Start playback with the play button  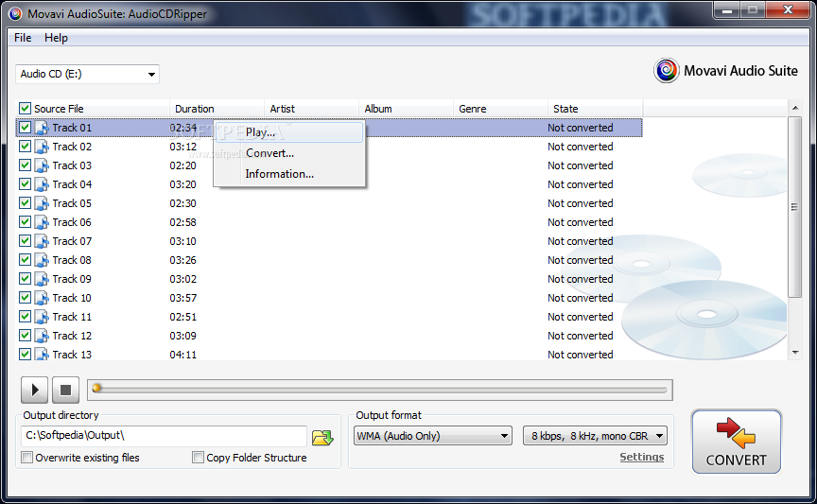point(34,390)
